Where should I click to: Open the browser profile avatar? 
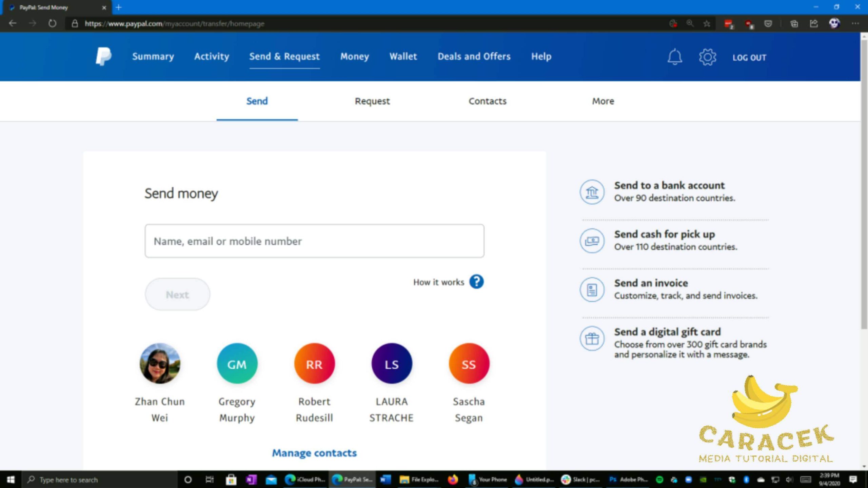point(834,23)
